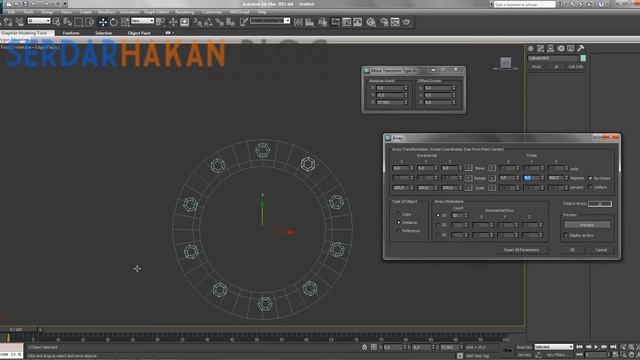Open the Hierarchy command panel tab
The height and width of the screenshot is (360, 640).
point(551,49)
